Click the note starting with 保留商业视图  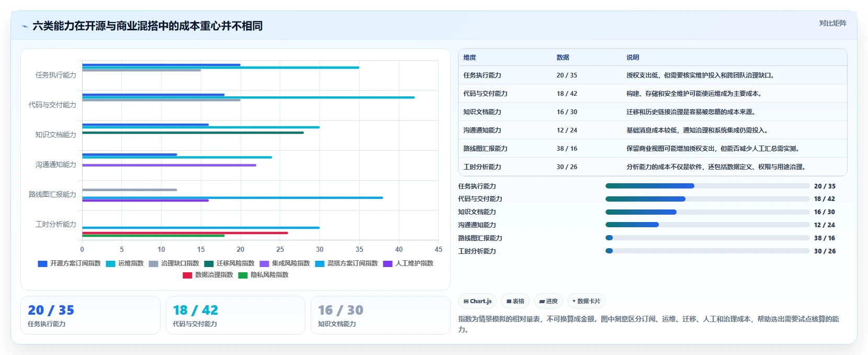(713, 149)
